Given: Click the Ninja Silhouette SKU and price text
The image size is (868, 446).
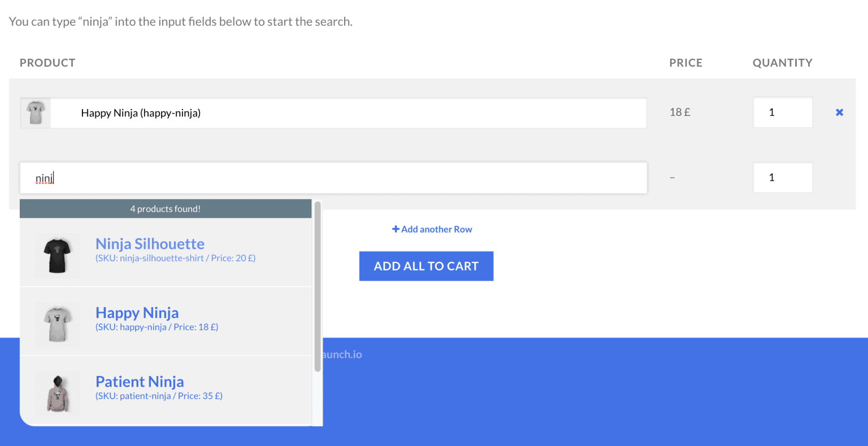Looking at the screenshot, I should coord(175,258).
